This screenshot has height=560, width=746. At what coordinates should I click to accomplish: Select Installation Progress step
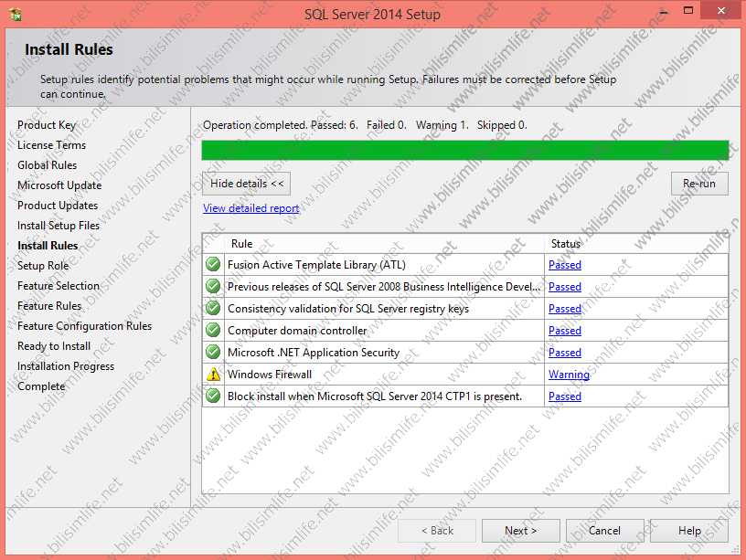tap(66, 366)
